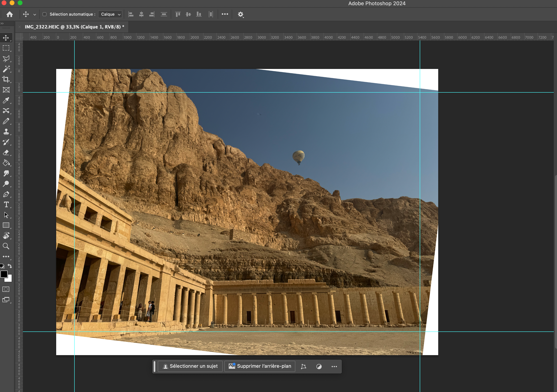
Task: Click Supprimer l'arrière-plan button
Action: click(x=260, y=366)
